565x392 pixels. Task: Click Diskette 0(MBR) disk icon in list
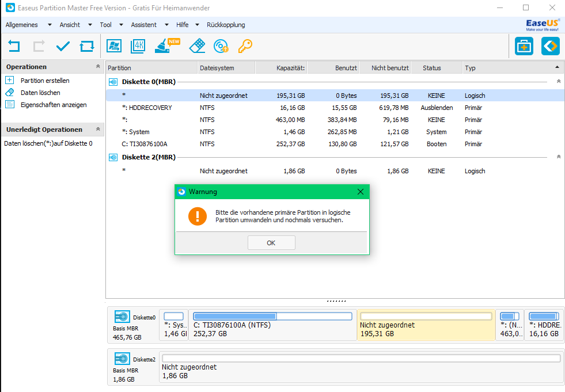pos(113,82)
